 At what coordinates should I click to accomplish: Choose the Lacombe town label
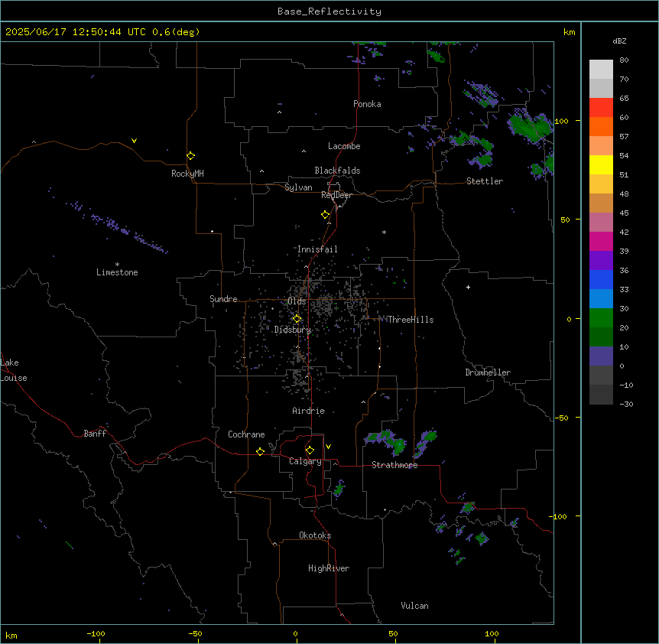click(x=344, y=146)
